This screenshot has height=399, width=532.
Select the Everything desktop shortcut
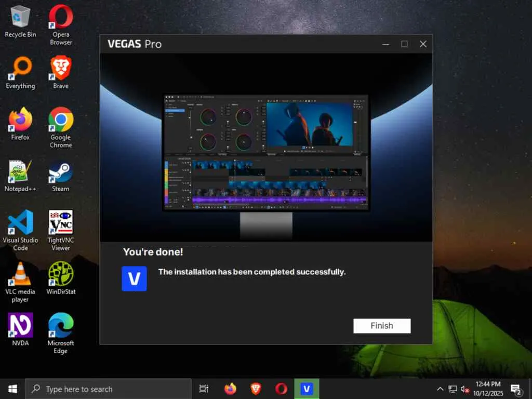point(20,73)
